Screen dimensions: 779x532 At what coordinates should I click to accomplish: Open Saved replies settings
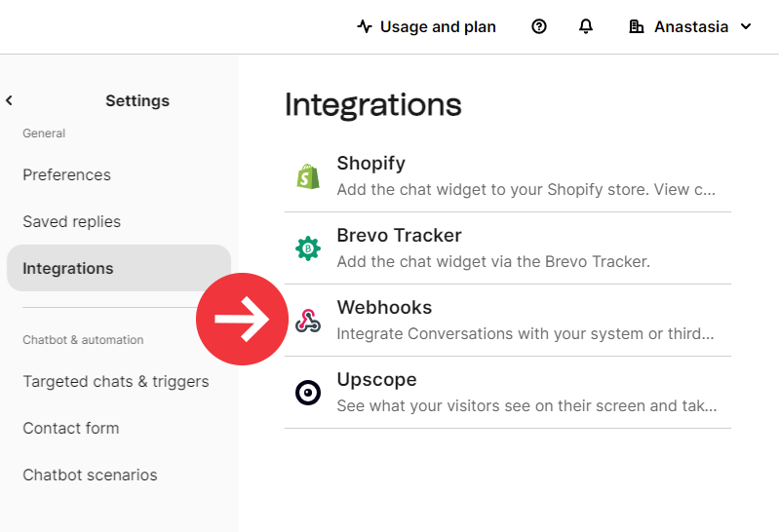pos(71,221)
